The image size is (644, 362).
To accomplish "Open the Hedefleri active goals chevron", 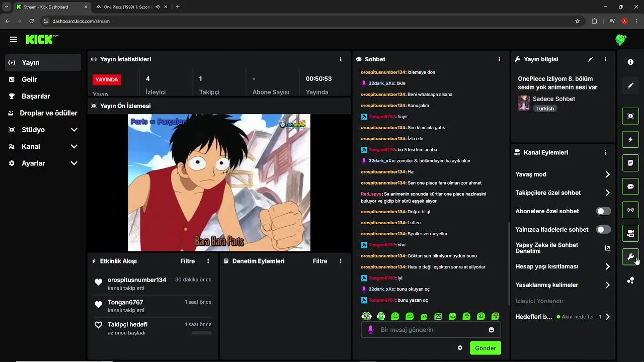I will (x=607, y=317).
